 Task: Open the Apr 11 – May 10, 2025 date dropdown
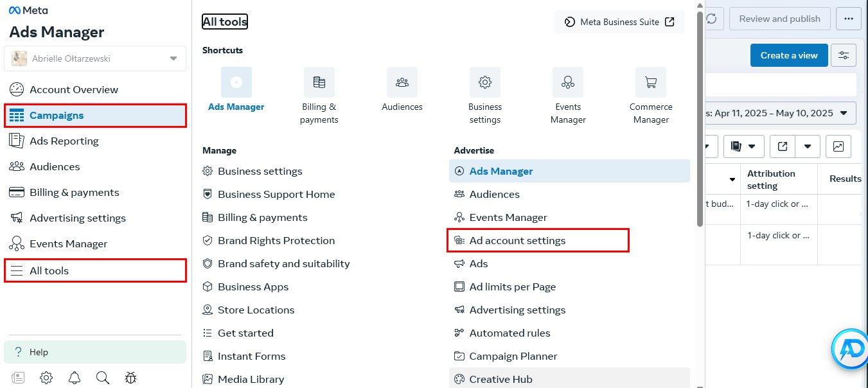781,113
